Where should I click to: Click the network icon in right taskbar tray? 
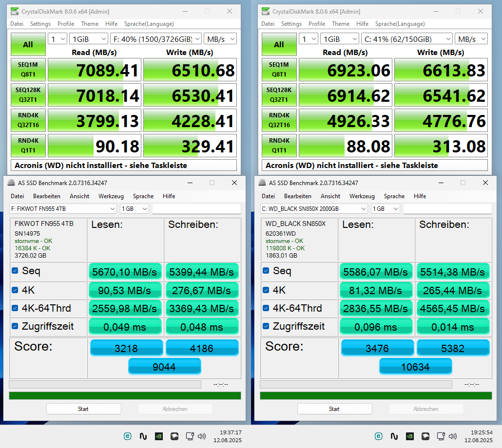click(441, 436)
